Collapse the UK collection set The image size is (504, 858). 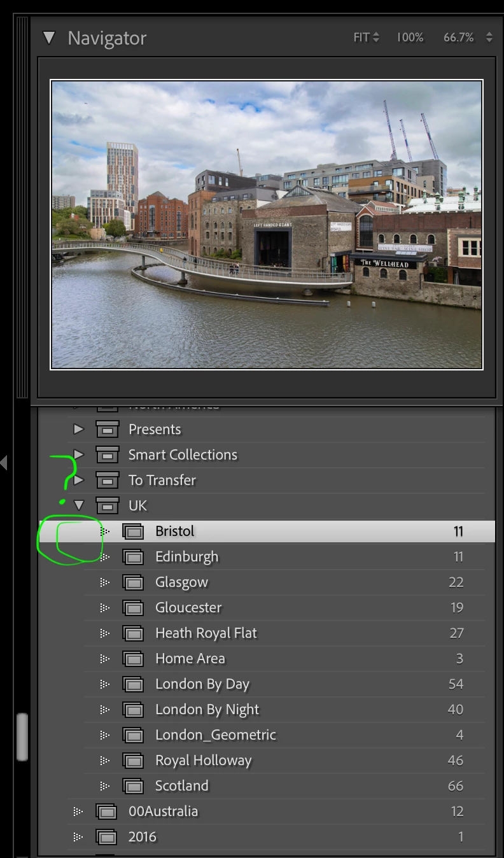78,505
